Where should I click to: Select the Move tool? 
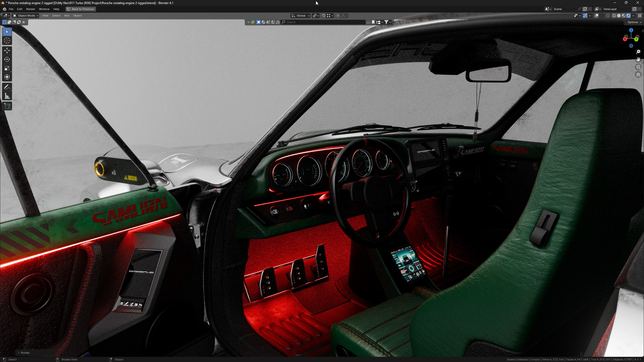point(7,51)
